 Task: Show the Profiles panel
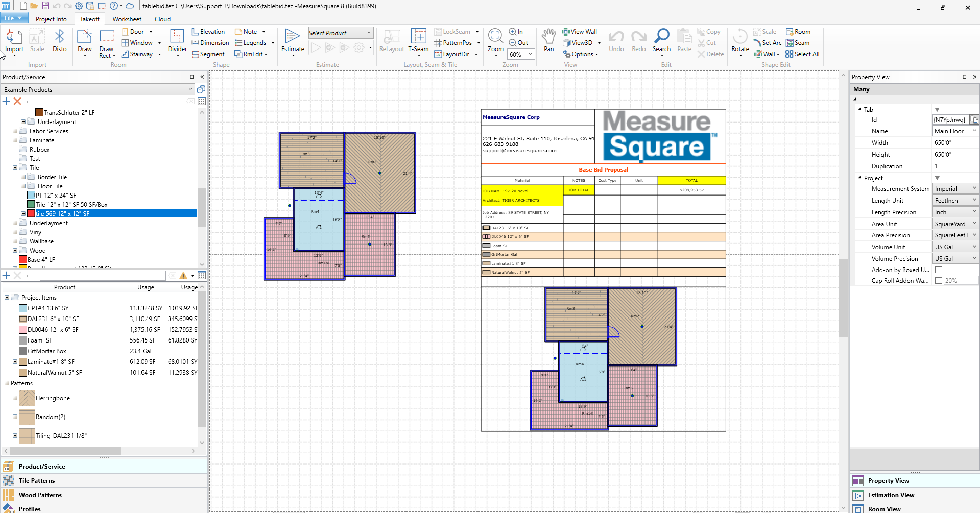[104, 509]
